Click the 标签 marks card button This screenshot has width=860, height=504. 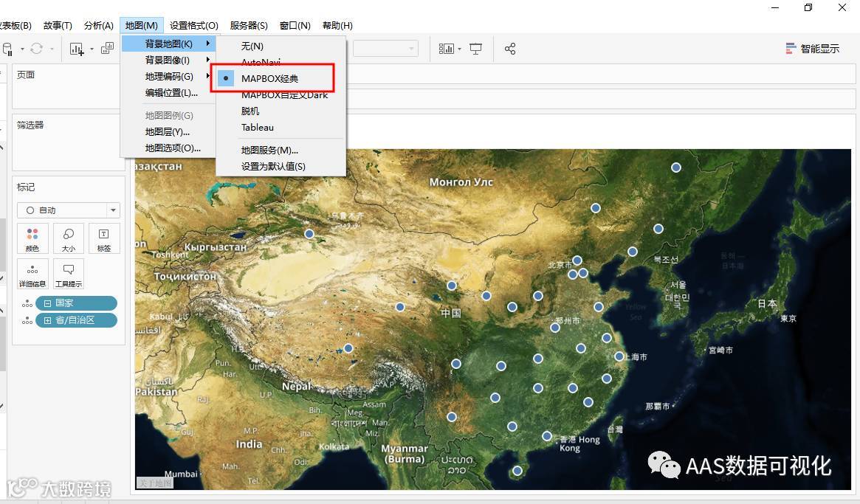104,238
